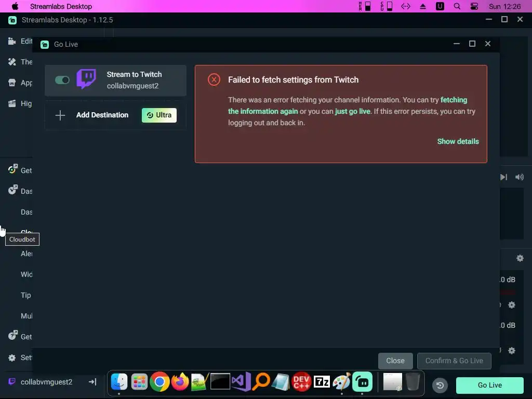This screenshot has width=532, height=399.
Task: Open Settings gear icon in sidebar
Action: [x=12, y=357]
